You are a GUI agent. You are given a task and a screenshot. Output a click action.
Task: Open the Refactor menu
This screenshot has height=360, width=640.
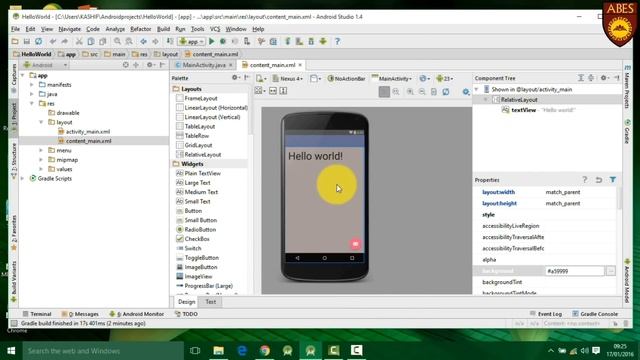coord(140,29)
